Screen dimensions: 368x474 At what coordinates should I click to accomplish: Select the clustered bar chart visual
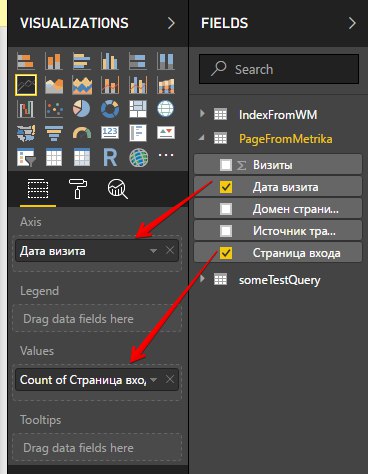click(x=82, y=62)
